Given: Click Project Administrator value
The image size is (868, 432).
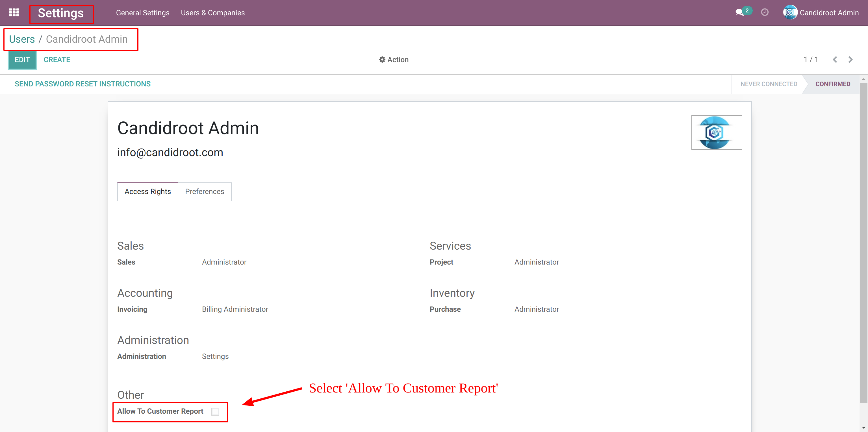Looking at the screenshot, I should [537, 262].
